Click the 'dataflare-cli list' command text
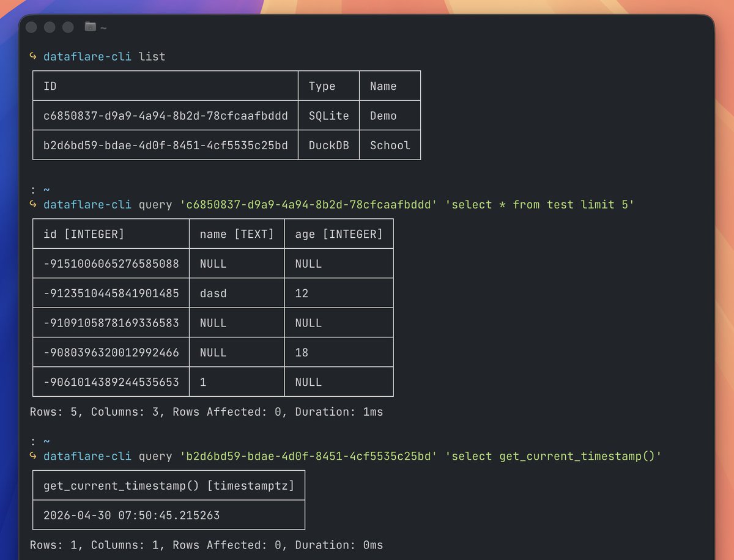Screen dimensions: 734x560 pos(105,57)
